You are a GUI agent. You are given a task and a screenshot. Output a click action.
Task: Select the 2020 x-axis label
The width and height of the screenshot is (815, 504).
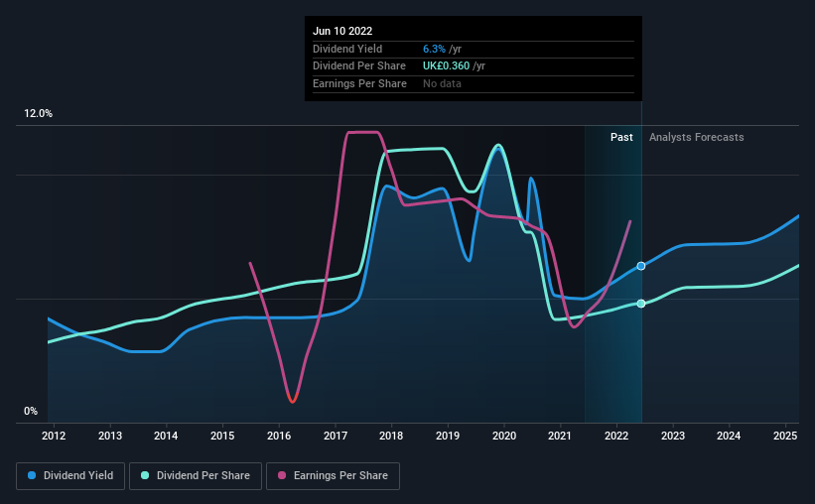504,436
